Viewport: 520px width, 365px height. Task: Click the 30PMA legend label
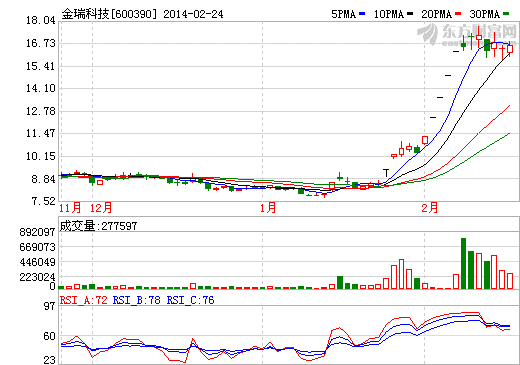pos(484,14)
